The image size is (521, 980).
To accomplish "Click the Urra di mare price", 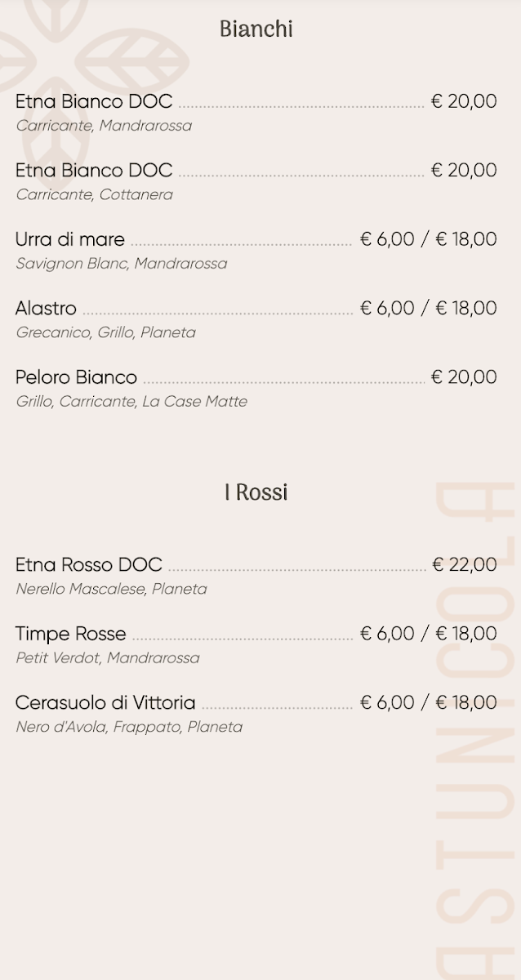I will click(x=428, y=239).
